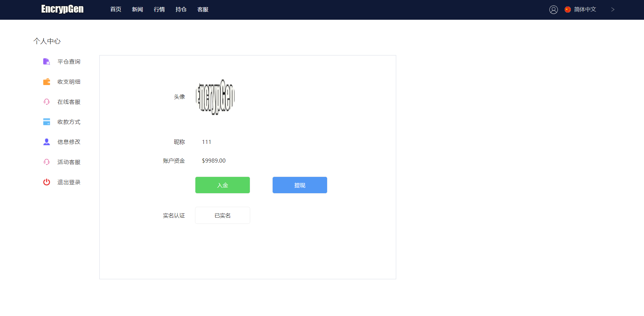Open the 简体中文 language selector
This screenshot has height=316, width=644.
pos(584,10)
